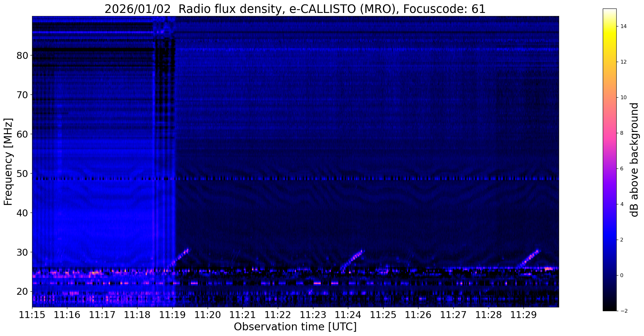
Task: Click the 'dB above background' colorbar label
Action: 635,160
